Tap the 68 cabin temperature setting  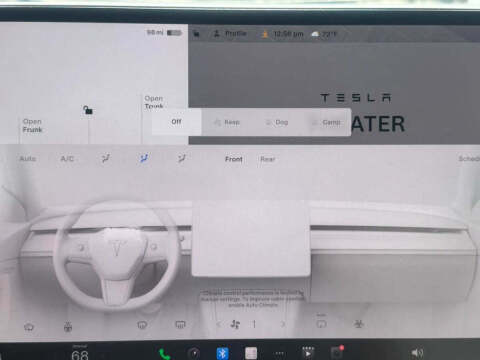click(80, 355)
